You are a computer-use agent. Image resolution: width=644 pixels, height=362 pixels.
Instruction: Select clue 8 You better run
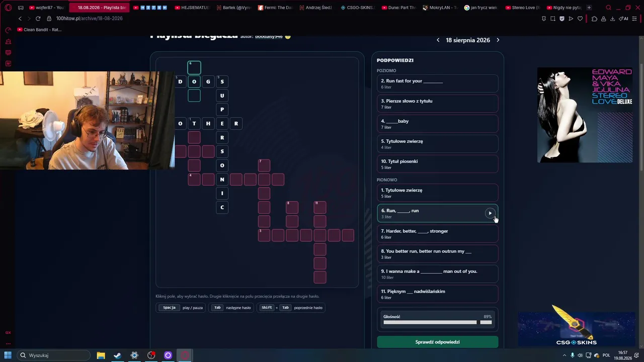coord(438,254)
